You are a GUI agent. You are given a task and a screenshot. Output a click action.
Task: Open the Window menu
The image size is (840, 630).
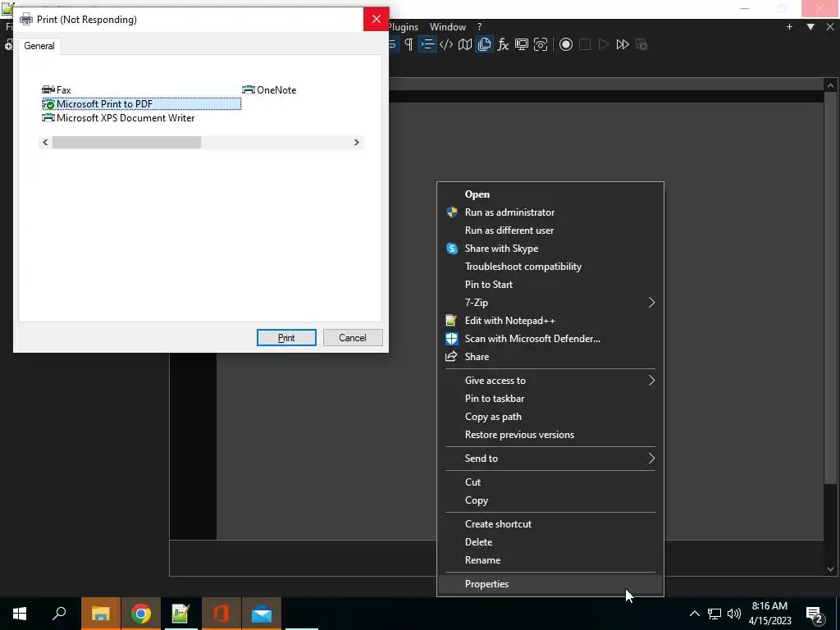tap(448, 27)
